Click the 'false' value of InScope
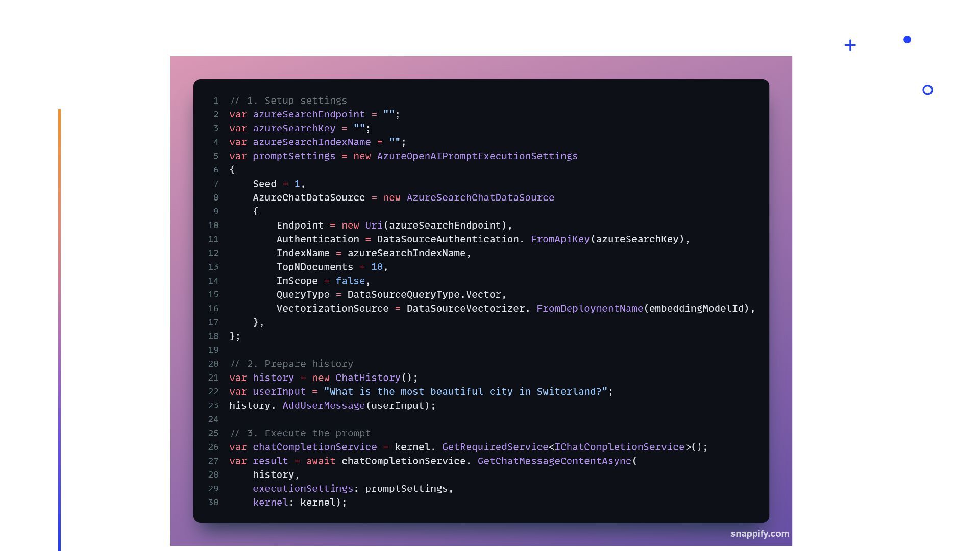This screenshot has width=980, height=551. [350, 281]
